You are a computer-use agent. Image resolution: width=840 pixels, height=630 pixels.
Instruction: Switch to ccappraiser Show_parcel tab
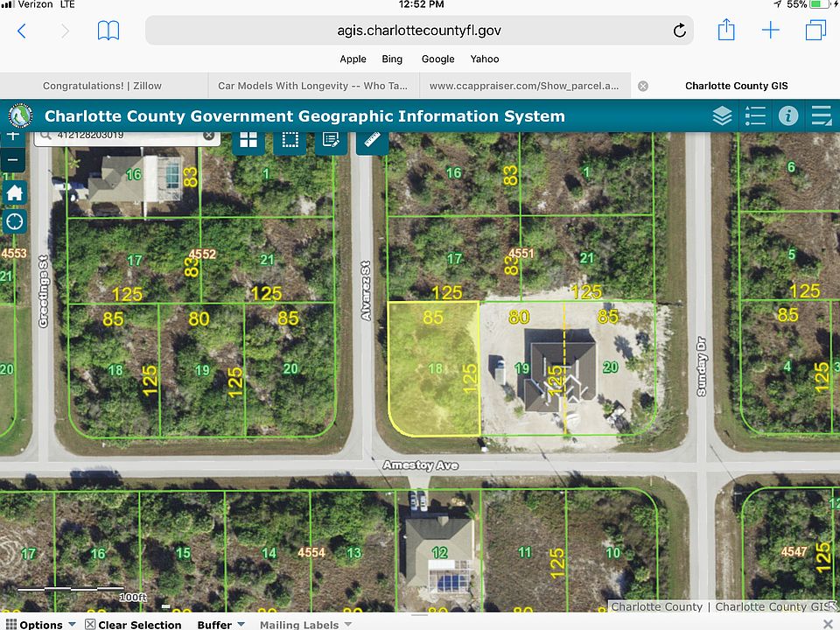pos(524,86)
